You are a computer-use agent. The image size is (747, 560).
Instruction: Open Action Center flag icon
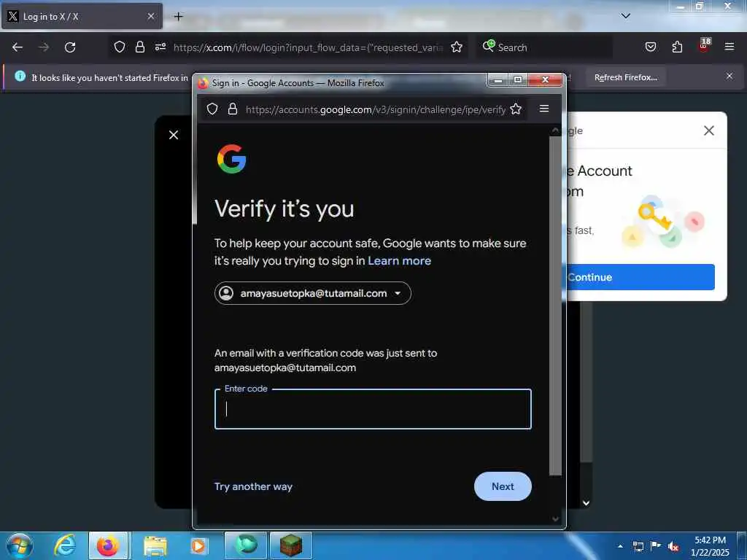pyautogui.click(x=656, y=545)
